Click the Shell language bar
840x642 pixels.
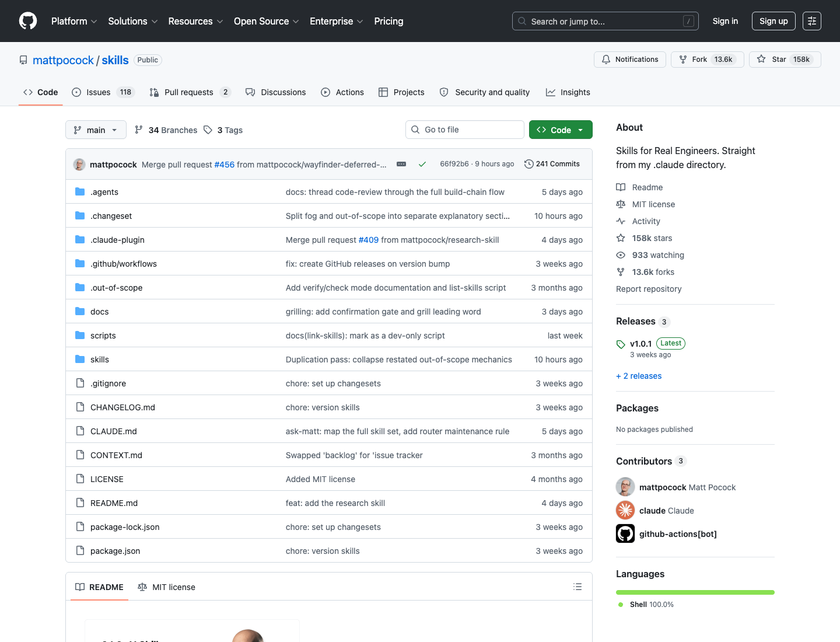click(x=695, y=592)
